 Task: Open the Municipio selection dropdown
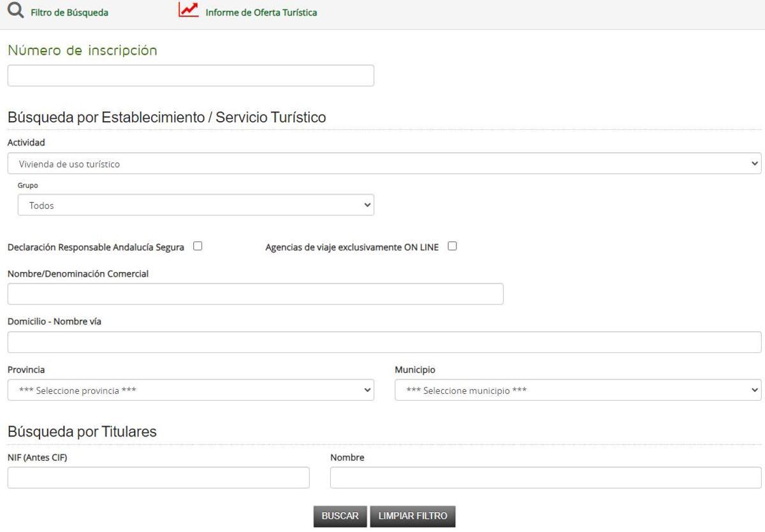pyautogui.click(x=578, y=389)
